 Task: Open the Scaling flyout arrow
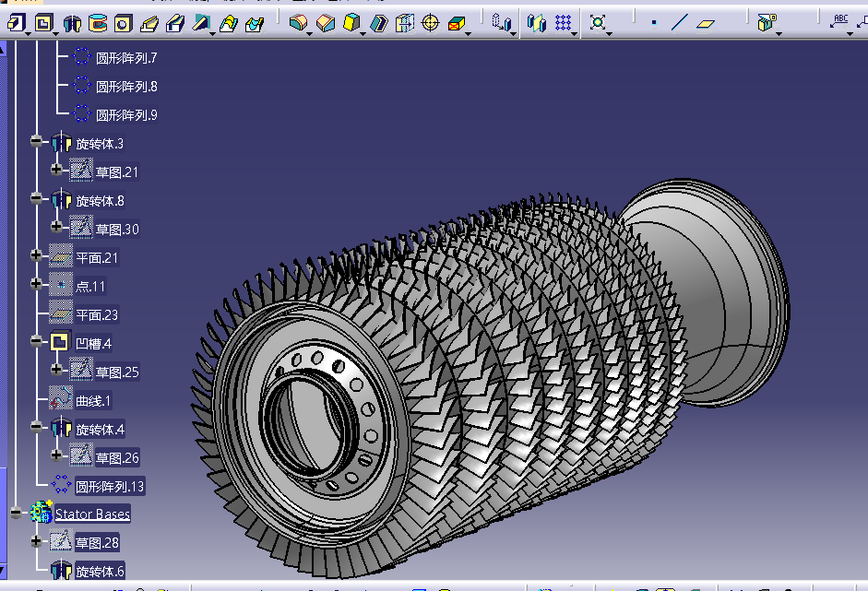609,34
